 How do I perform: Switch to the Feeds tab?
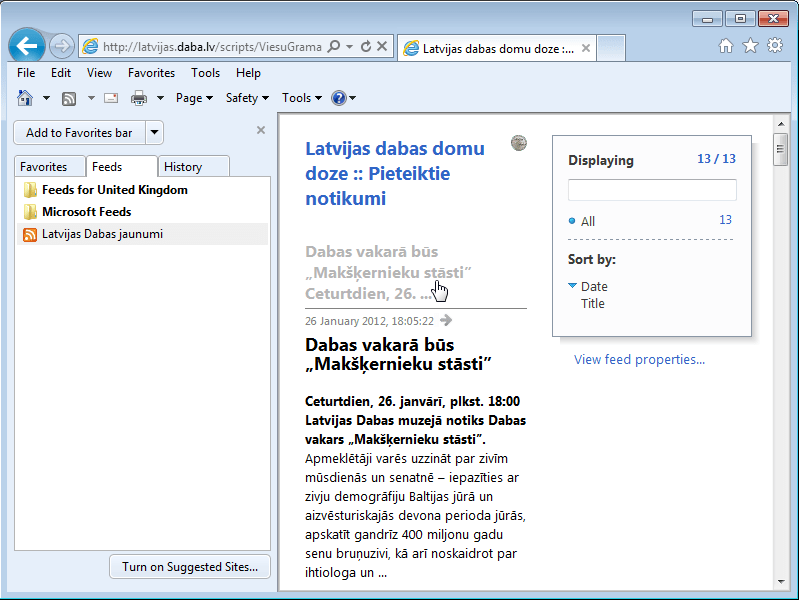coord(122,167)
